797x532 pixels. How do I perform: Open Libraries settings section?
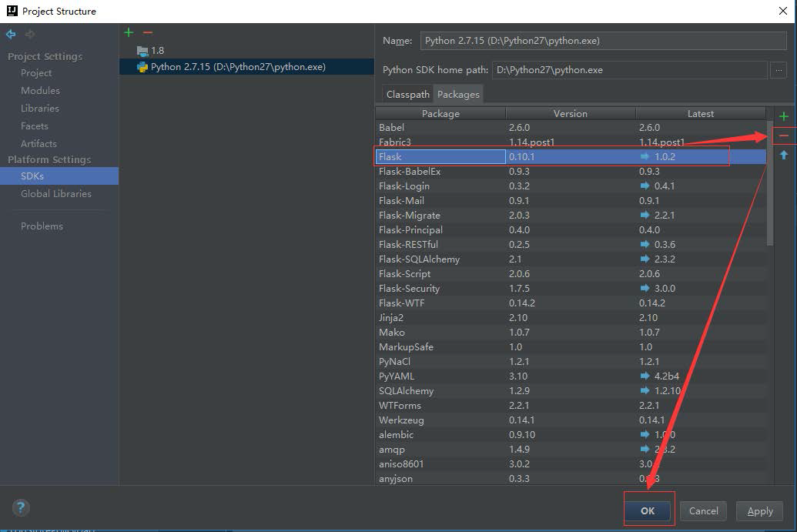39,109
